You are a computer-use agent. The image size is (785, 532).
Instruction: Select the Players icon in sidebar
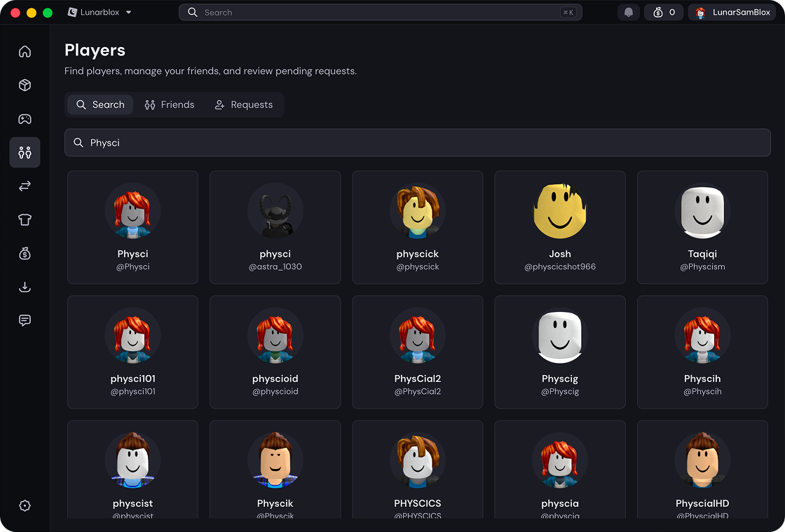point(25,152)
